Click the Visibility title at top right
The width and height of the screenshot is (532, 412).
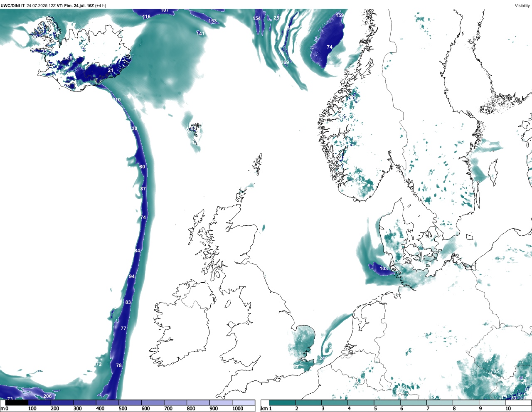(x=522, y=6)
